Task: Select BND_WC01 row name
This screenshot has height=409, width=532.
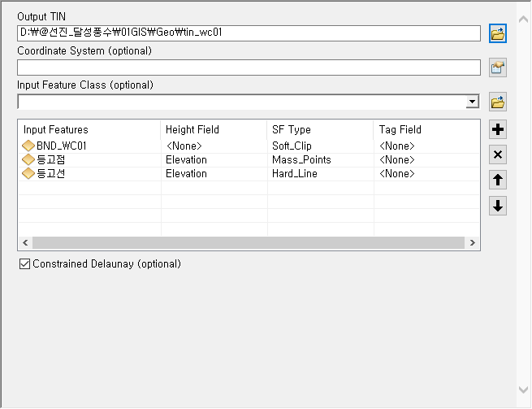Action: pos(62,146)
